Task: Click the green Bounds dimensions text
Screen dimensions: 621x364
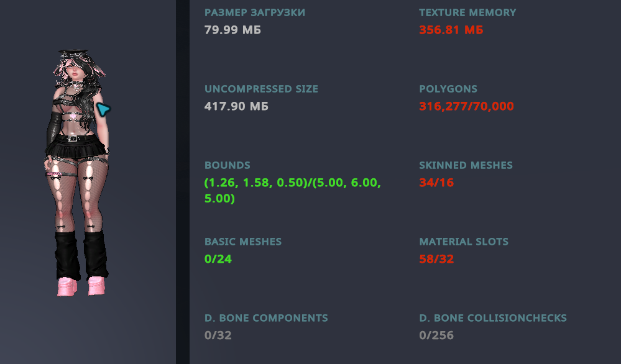Action: tap(293, 190)
